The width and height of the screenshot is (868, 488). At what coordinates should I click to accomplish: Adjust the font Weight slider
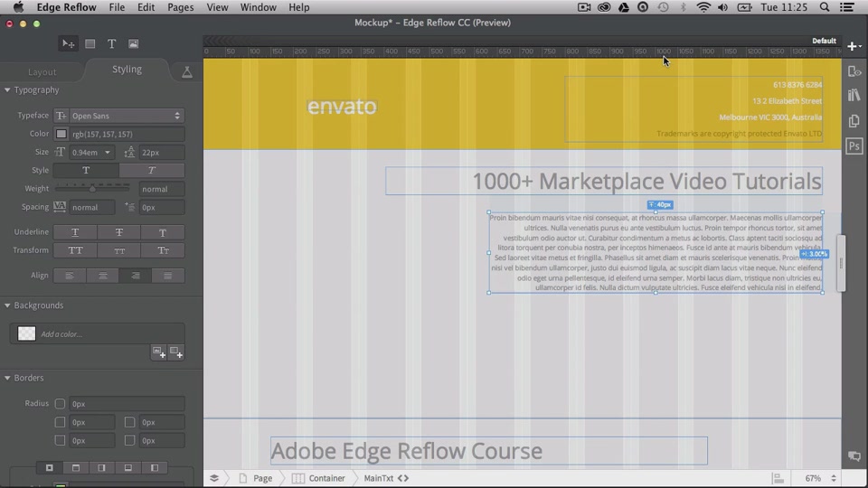92,189
